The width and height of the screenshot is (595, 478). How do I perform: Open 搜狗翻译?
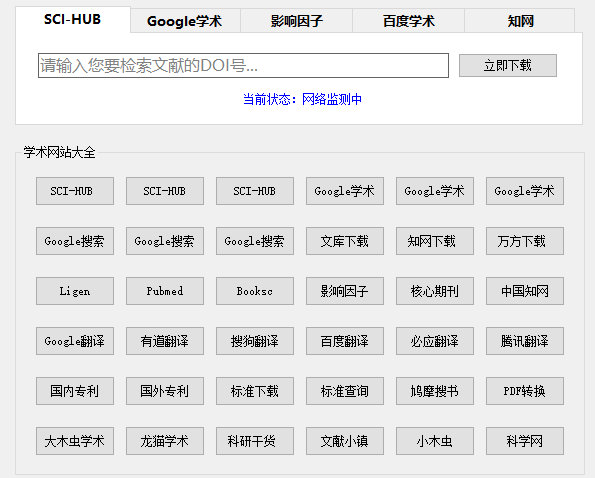pos(255,341)
